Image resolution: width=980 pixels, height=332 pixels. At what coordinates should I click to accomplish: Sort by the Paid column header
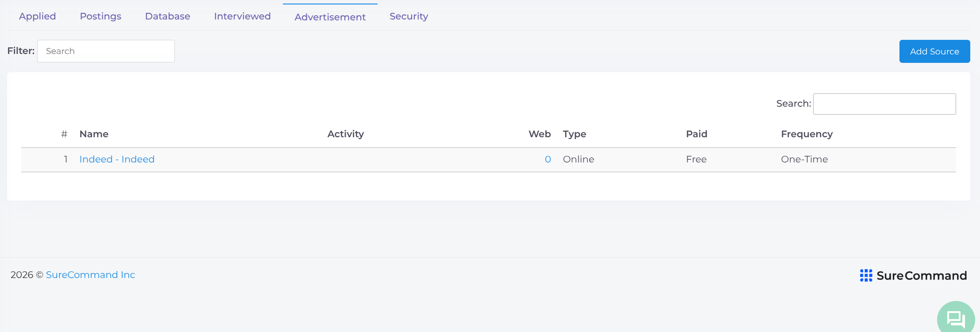[x=697, y=134]
